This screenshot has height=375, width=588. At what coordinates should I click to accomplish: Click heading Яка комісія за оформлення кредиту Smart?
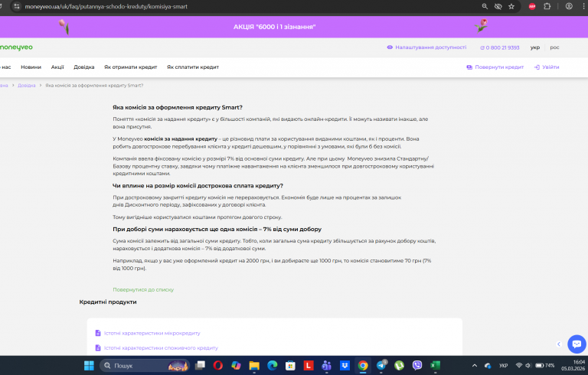[178, 107]
